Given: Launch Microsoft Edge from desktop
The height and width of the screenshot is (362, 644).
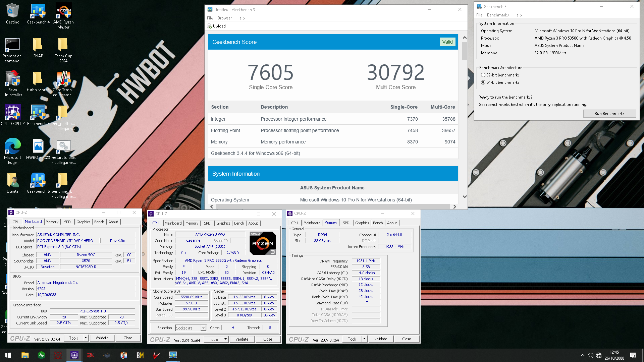Looking at the screenshot, I should point(12,151).
